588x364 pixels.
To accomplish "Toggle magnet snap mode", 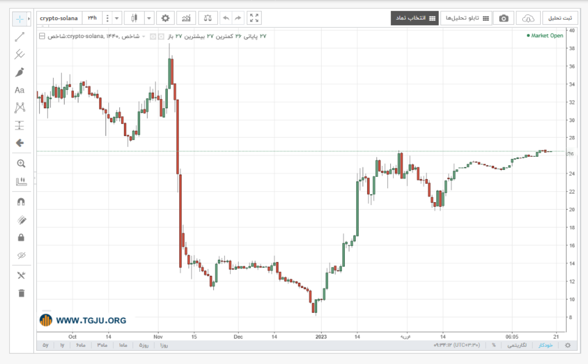I will coord(21,202).
